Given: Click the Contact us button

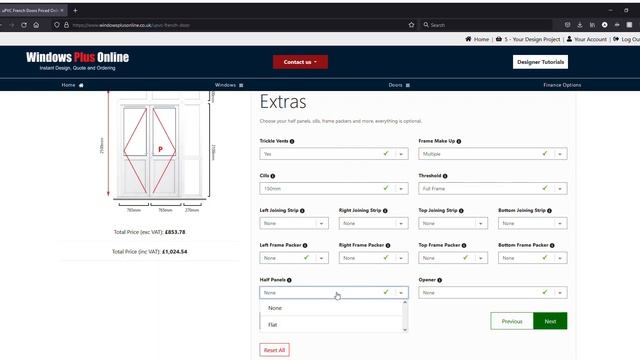Looking at the screenshot, I should (300, 62).
